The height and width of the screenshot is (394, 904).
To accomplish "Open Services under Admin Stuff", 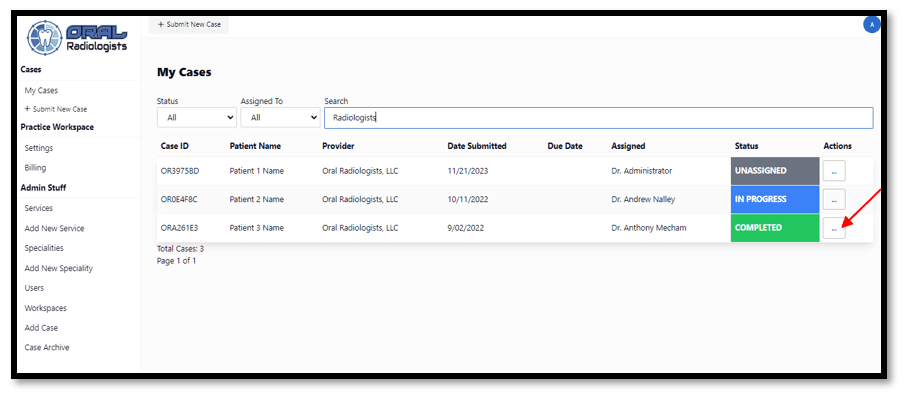I will (39, 208).
